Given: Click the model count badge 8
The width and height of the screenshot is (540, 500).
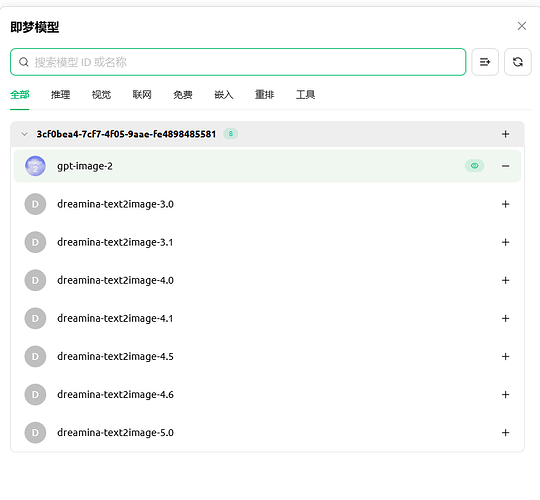Looking at the screenshot, I should [231, 134].
